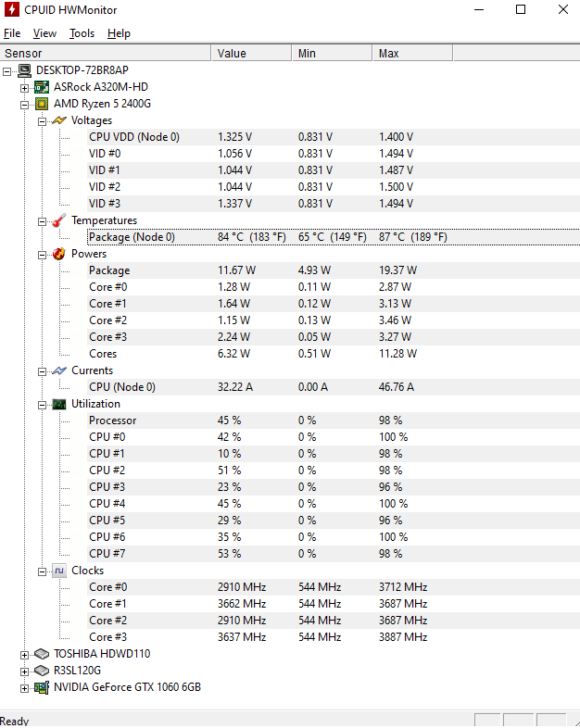Click the Voltages lightning icon
This screenshot has height=728, width=580.
pyautogui.click(x=59, y=120)
